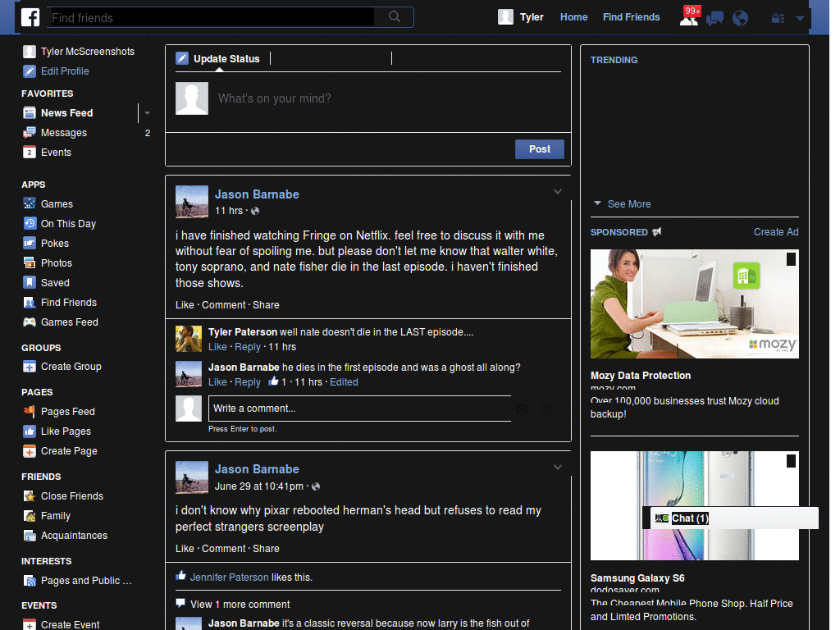Open the messages chat bubbles icon in top bar

(x=714, y=18)
